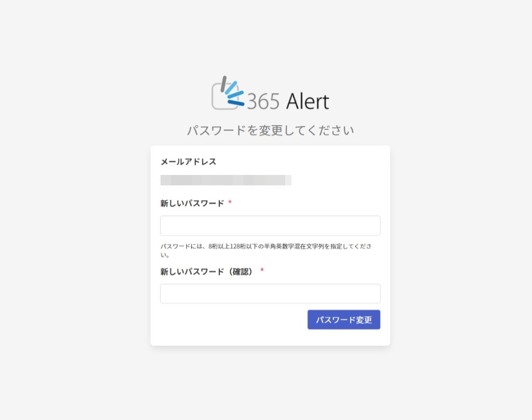Focus the 新しいパスワード（確認） input field
Screen dimensions: 532x420
270,293
